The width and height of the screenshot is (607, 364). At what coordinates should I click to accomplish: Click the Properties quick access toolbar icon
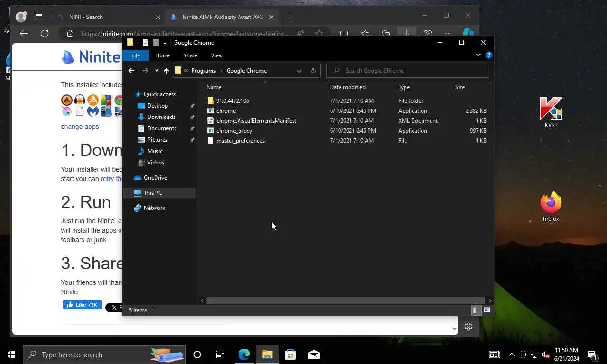point(146,43)
